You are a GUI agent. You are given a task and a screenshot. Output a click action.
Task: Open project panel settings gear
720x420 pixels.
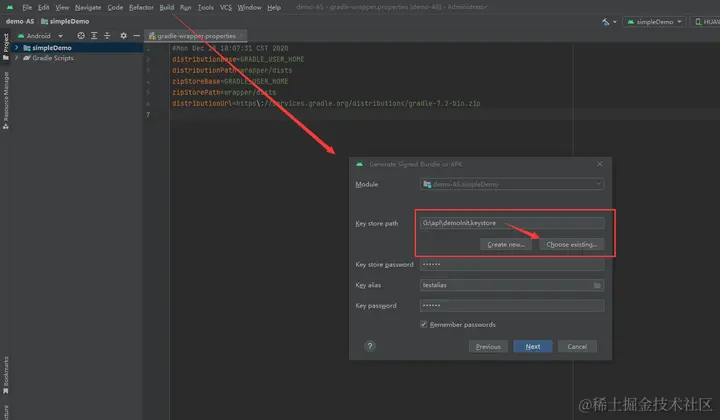[x=123, y=36]
